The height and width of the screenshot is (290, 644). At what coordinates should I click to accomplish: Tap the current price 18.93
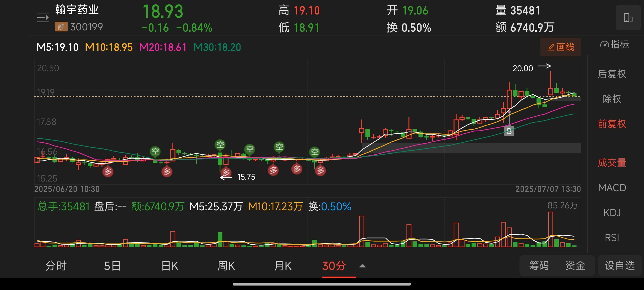click(163, 12)
